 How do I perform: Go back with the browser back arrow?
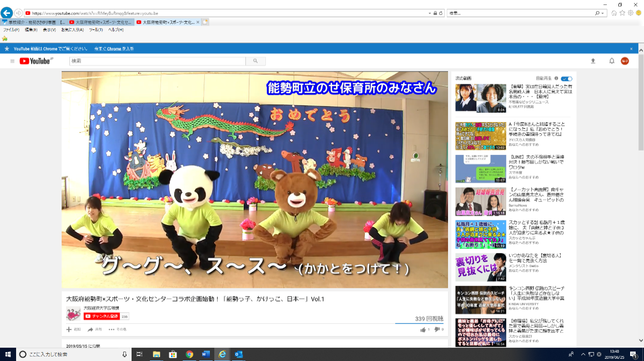pos(7,13)
